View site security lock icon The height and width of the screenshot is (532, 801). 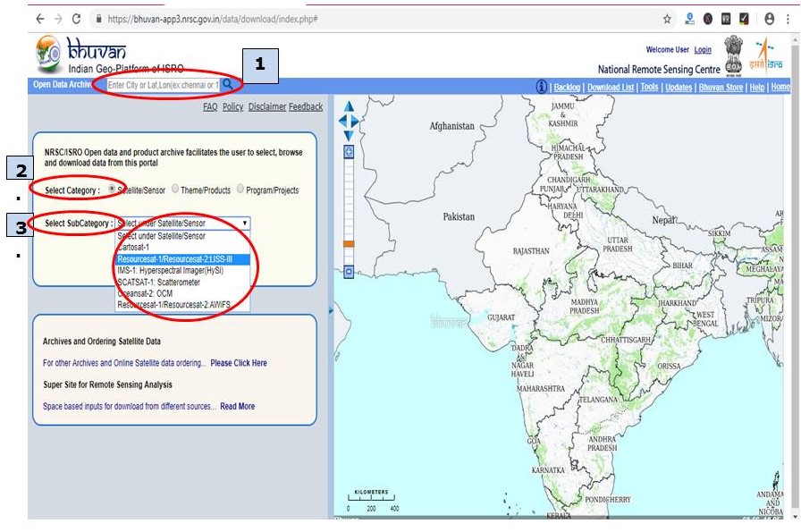[x=98, y=19]
